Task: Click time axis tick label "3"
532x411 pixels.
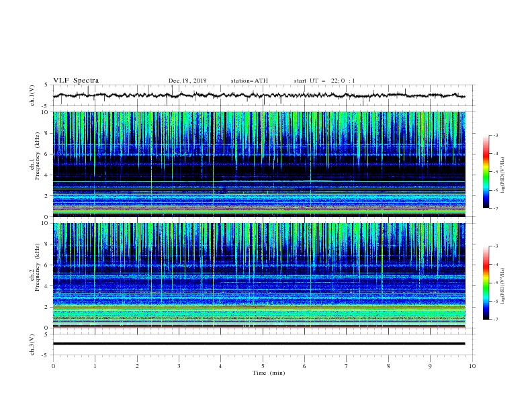Action: pyautogui.click(x=179, y=366)
